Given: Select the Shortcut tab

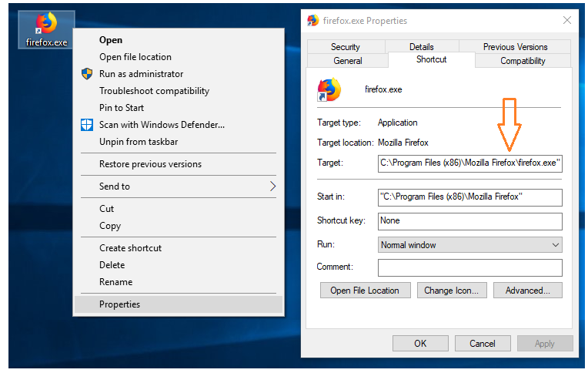Looking at the screenshot, I should [431, 59].
